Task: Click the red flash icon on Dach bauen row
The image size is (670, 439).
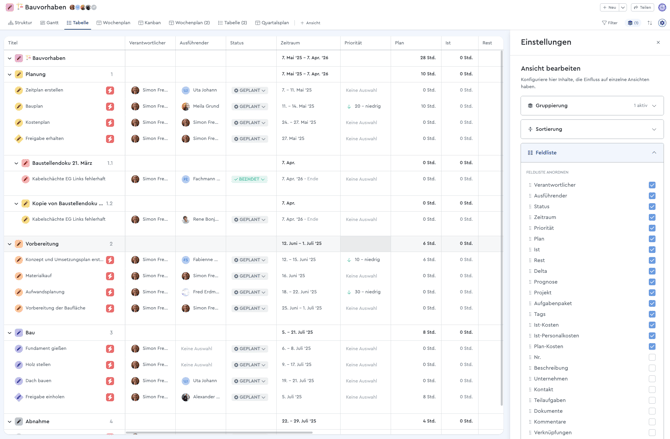Action: tap(110, 381)
